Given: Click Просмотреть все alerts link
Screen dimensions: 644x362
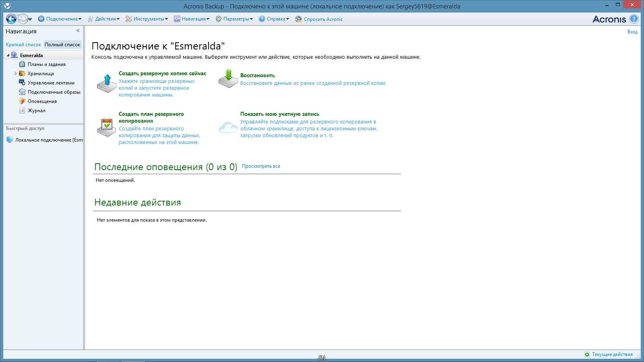Looking at the screenshot, I should [x=261, y=166].
